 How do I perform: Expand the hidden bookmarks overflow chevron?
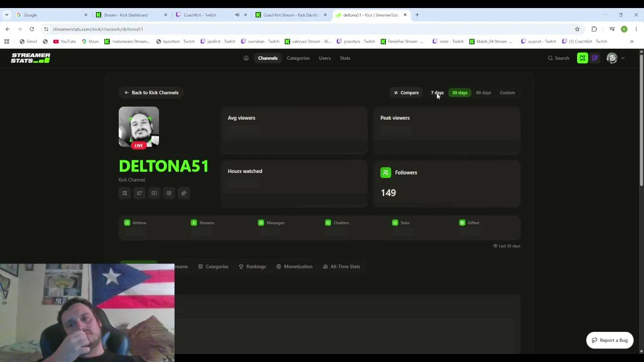pyautogui.click(x=631, y=41)
